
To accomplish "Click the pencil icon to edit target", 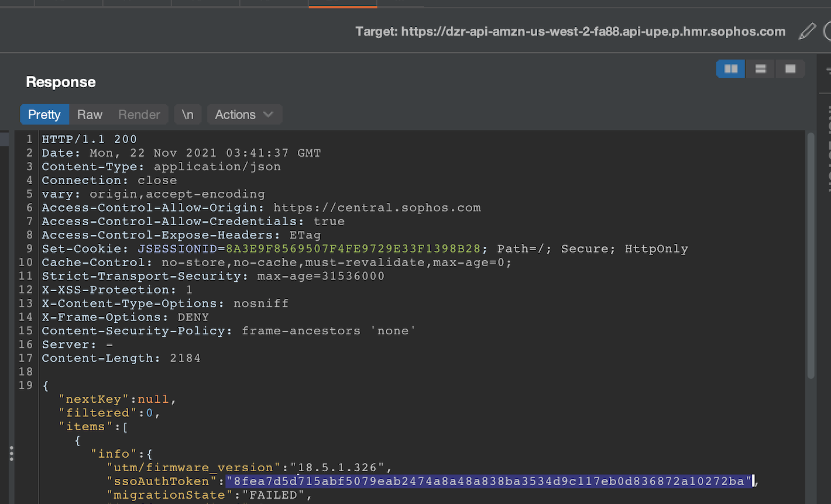I will pyautogui.click(x=807, y=31).
